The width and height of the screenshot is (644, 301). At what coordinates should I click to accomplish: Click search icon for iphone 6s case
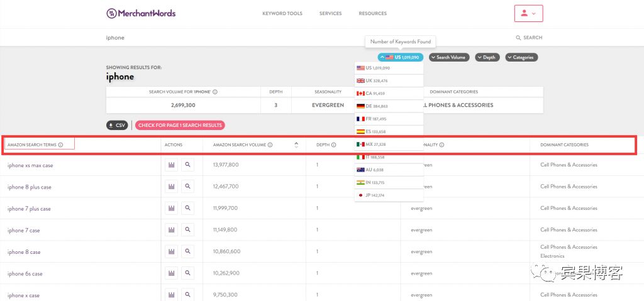click(x=187, y=273)
